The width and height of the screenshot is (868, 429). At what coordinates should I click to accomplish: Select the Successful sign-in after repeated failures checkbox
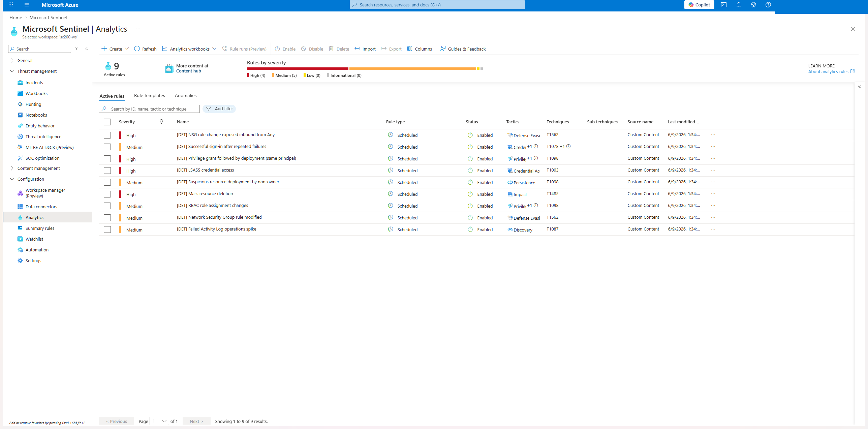[107, 147]
